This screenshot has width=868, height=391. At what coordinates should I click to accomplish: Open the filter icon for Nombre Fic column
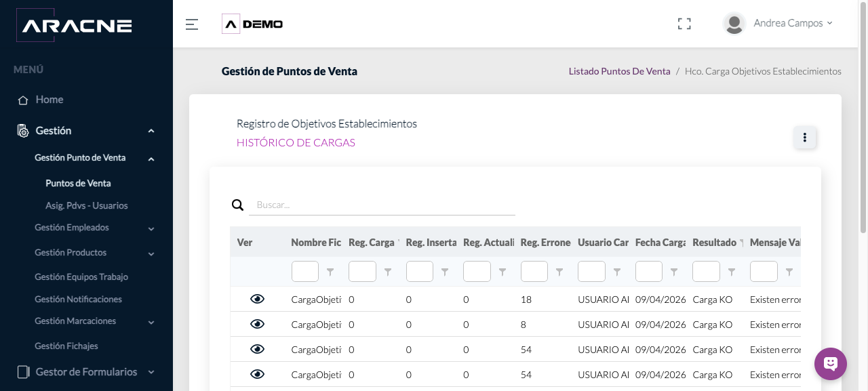point(330,272)
